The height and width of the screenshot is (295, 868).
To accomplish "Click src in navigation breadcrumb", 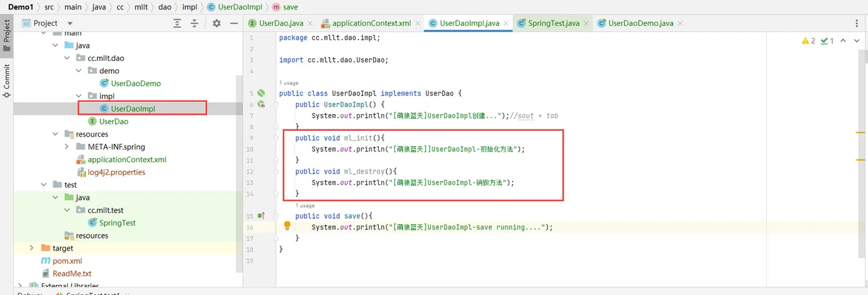I will tap(50, 7).
